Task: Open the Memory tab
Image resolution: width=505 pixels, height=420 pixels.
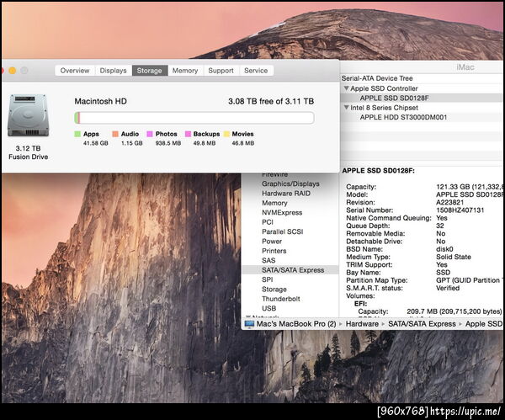Action: [x=185, y=71]
